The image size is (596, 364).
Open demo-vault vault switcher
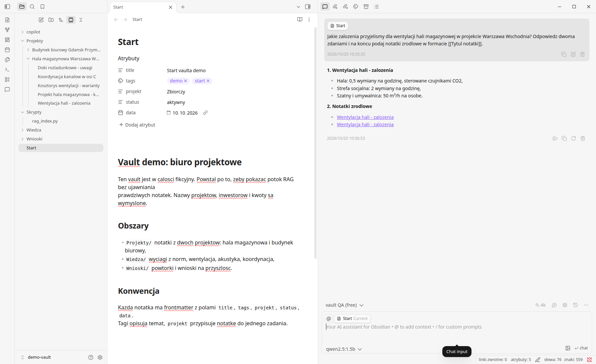coord(36,357)
